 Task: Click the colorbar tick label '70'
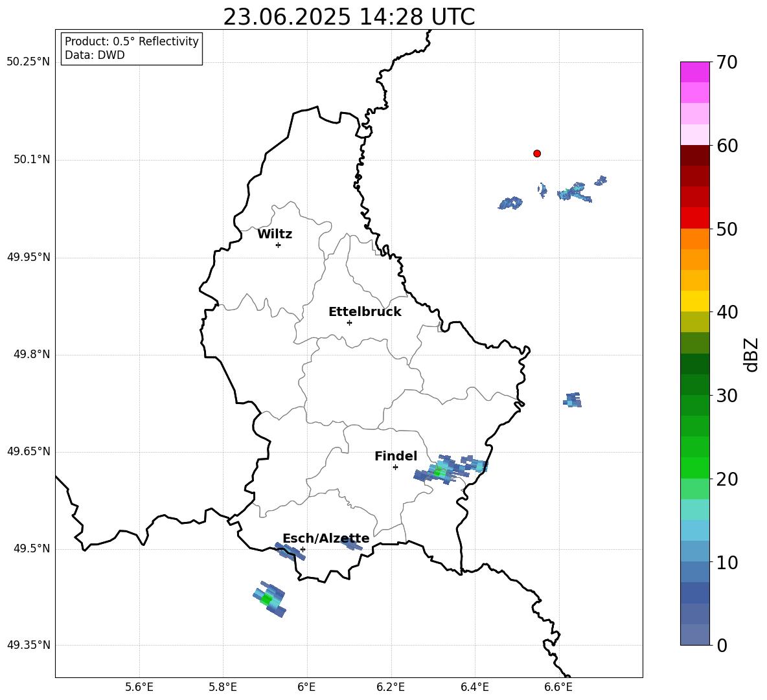727,63
